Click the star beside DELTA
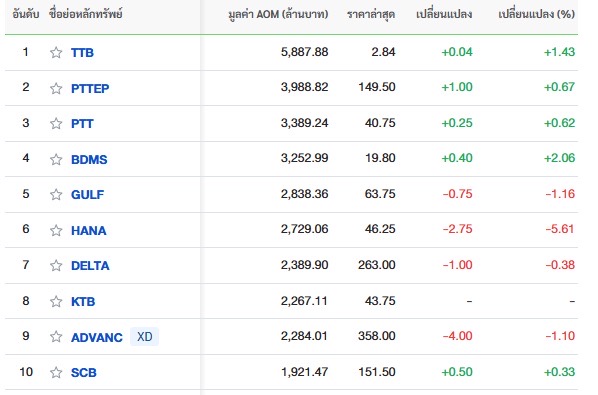Viewport: 598px width, 395px height. (x=56, y=265)
